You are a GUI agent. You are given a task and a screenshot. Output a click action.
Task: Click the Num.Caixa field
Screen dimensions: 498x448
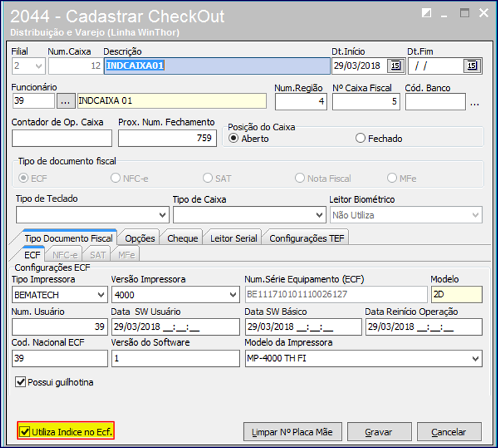[x=75, y=66]
